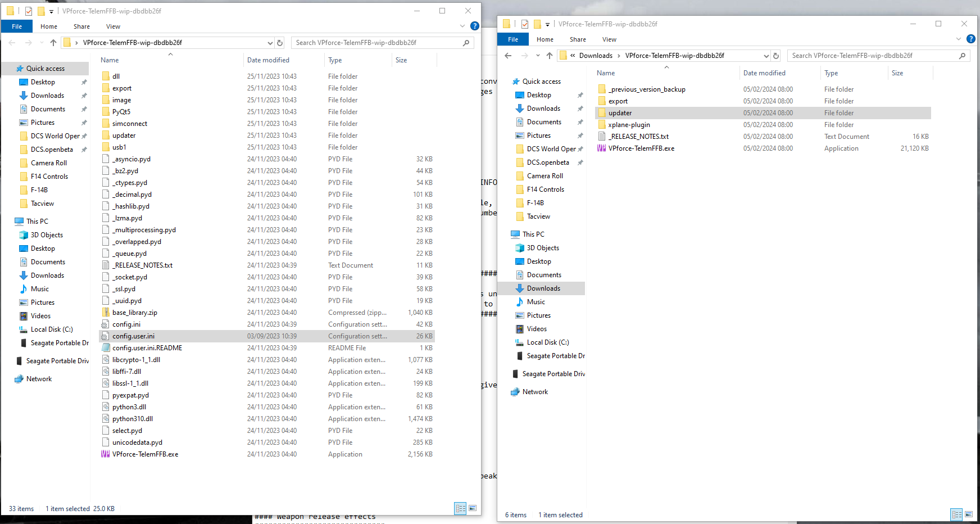Open the Home tab in left window

coord(49,26)
